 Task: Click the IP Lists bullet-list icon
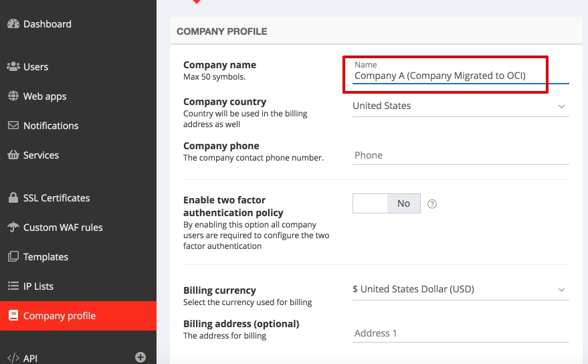point(13,286)
